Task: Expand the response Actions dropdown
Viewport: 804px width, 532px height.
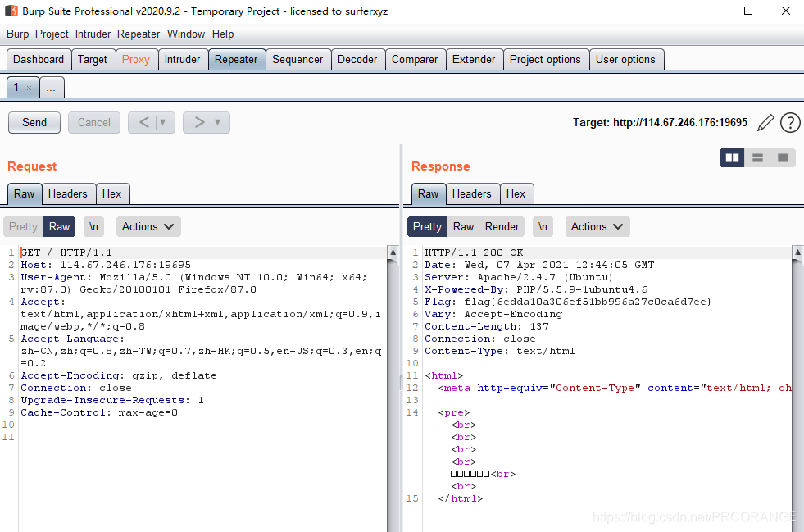Action: click(x=597, y=227)
